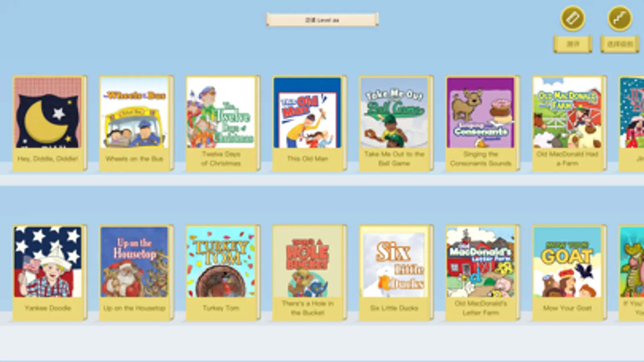Select the Turkey Tom book
This screenshot has height=362, width=644.
click(x=223, y=273)
